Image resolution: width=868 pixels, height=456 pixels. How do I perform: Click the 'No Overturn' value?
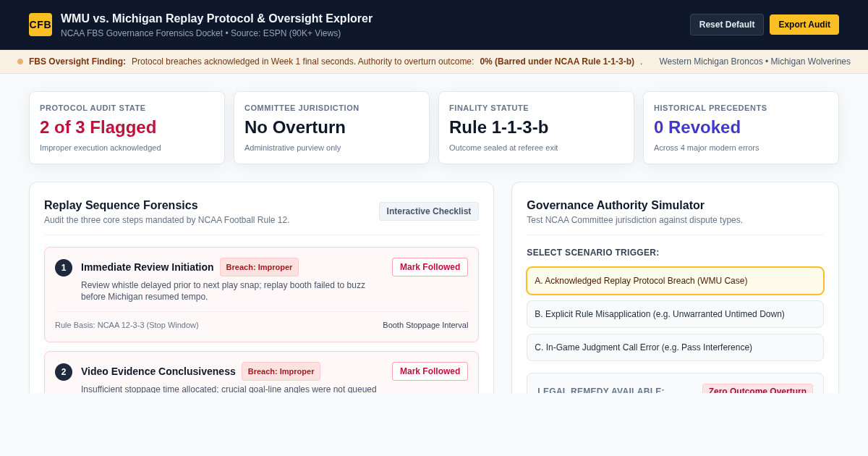point(295,127)
